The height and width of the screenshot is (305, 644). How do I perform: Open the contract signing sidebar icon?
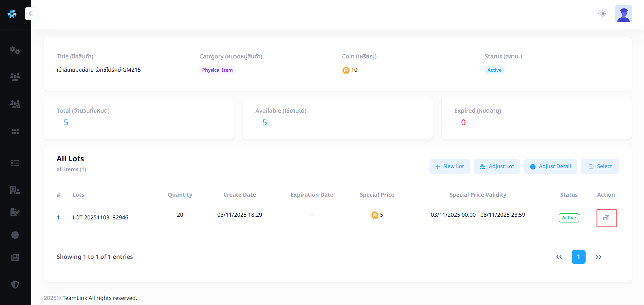15,212
